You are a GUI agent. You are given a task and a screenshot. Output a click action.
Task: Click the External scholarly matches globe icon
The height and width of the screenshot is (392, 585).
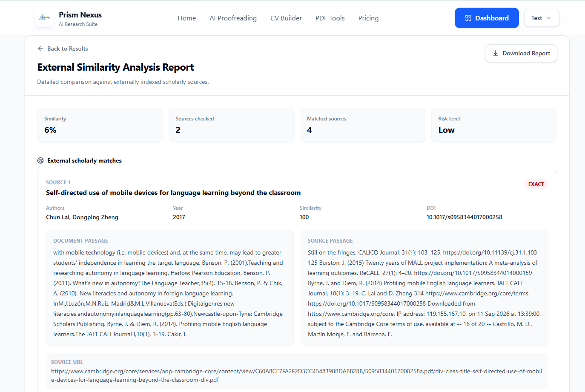[x=40, y=160]
